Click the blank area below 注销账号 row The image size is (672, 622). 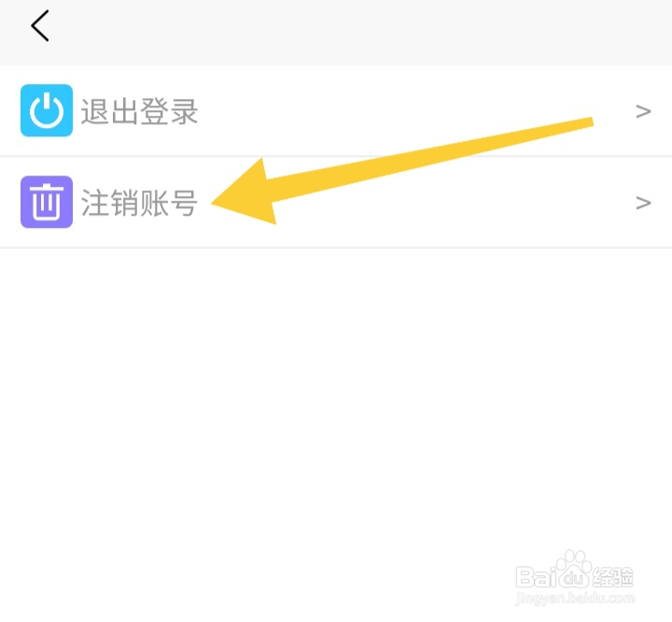point(336,386)
